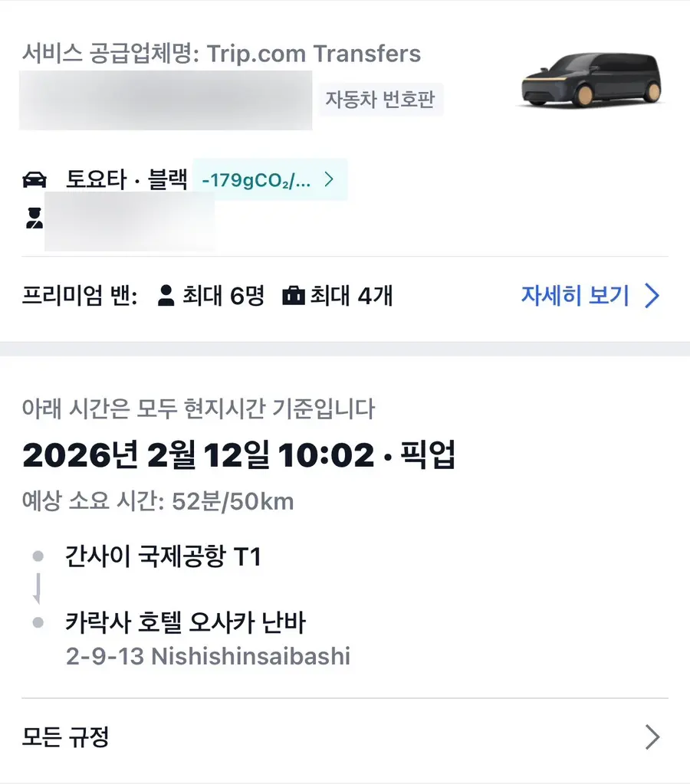Click the 자동차 번호판 license plate tag
This screenshot has width=690, height=784.
[x=380, y=99]
